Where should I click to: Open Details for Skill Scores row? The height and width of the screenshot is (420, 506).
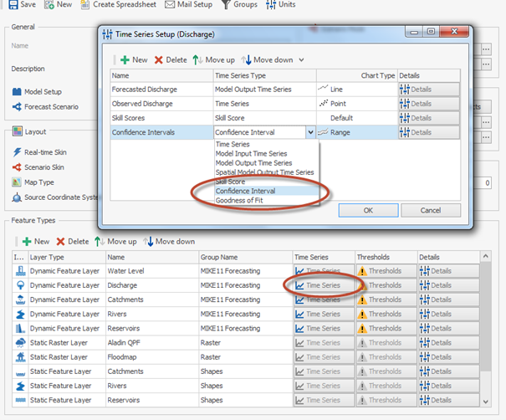429,118
